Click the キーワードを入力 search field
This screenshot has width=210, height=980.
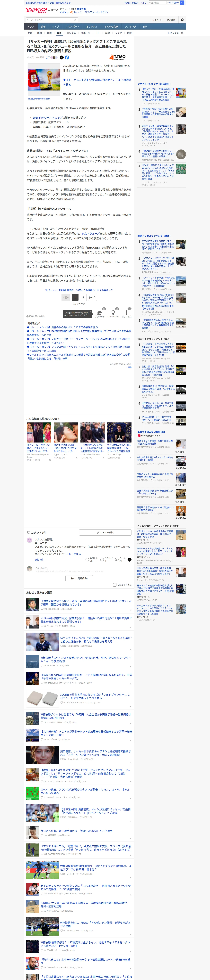49,20
